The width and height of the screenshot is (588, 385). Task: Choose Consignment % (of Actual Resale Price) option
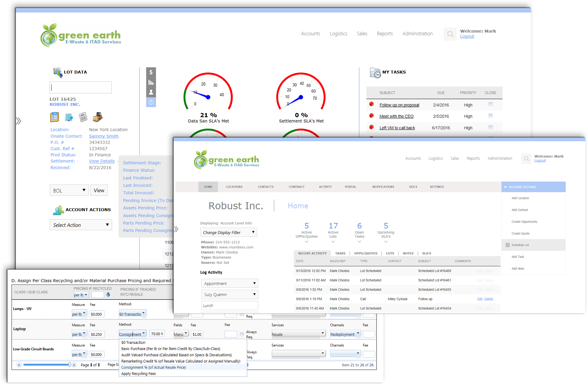pyautogui.click(x=153, y=367)
